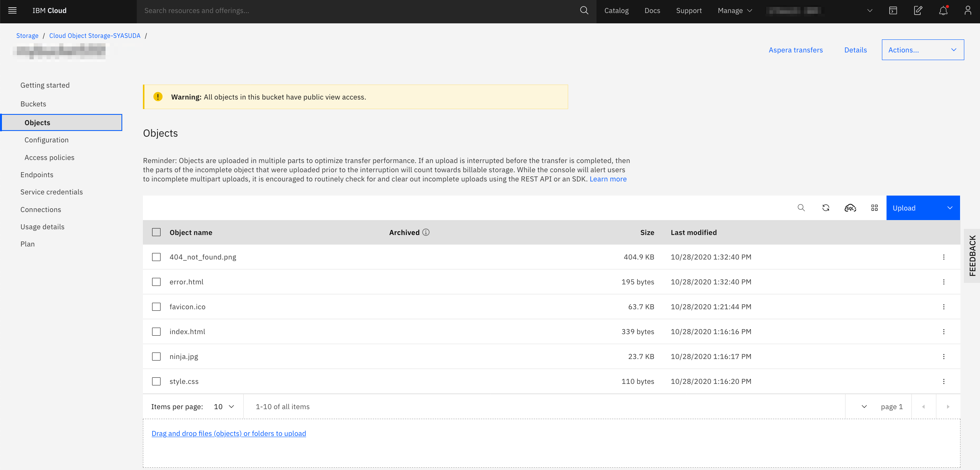Click the table search magnifier icon
980x470 pixels.
click(801, 208)
